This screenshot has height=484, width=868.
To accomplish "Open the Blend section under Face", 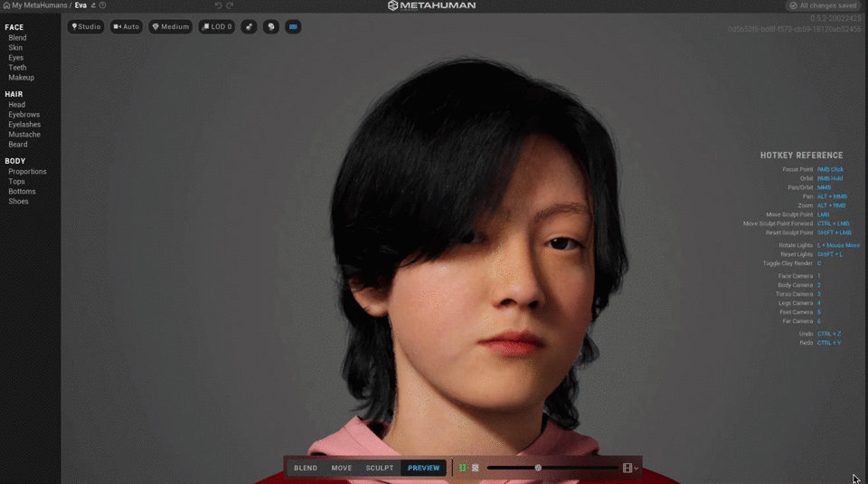I will click(17, 38).
